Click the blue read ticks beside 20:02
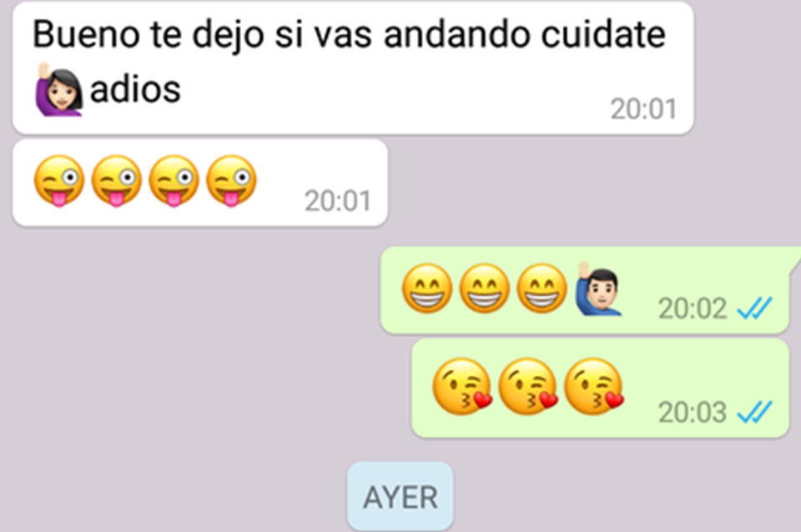 point(754,308)
